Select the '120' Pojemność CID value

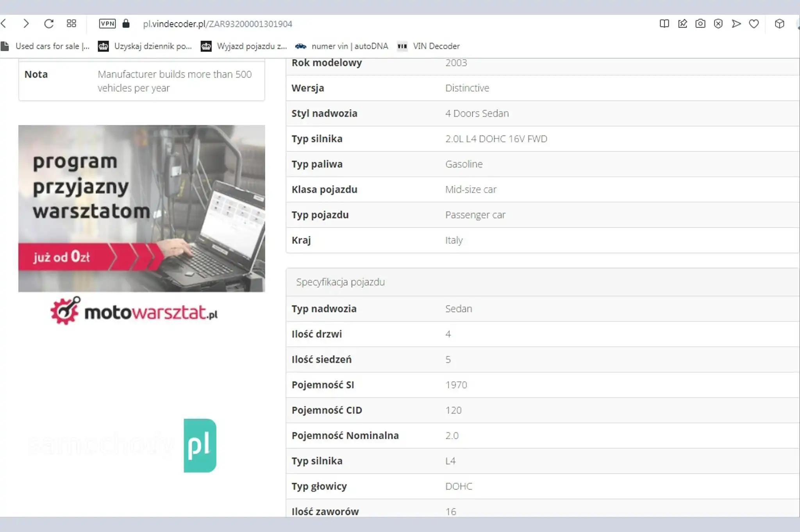point(454,410)
